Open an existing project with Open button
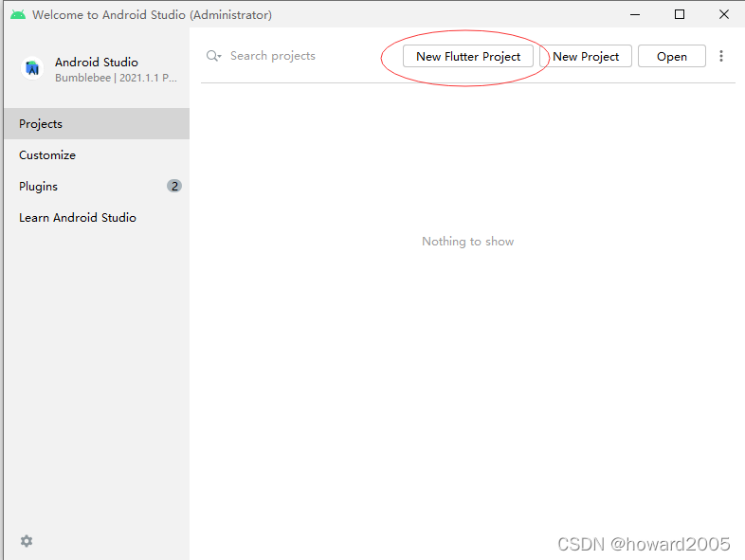Screen dimensions: 745x560 point(672,57)
